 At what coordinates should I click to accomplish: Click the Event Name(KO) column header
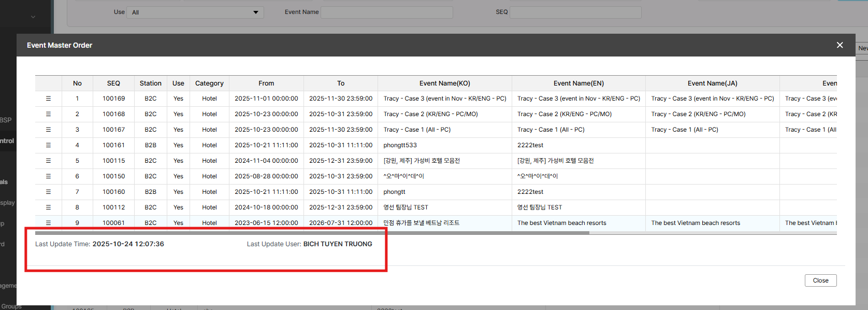pyautogui.click(x=444, y=83)
